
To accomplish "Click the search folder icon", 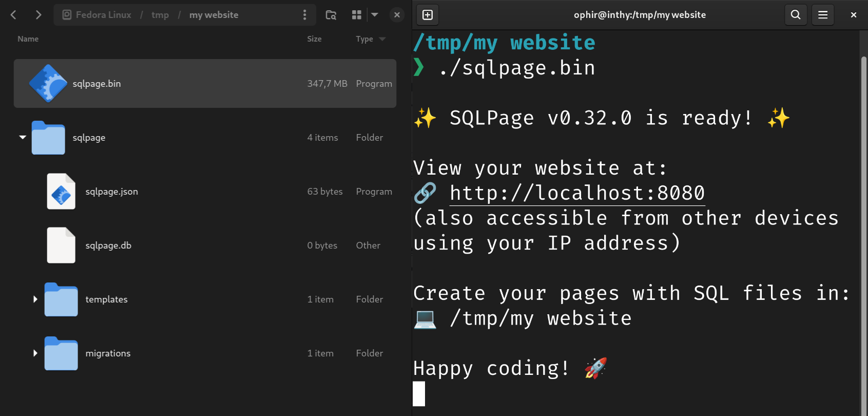I will [331, 15].
